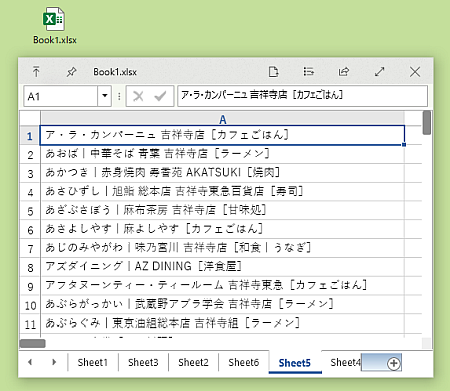Click cell containing AKATSUKI [焼肉]
450x391 pixels.
222,173
